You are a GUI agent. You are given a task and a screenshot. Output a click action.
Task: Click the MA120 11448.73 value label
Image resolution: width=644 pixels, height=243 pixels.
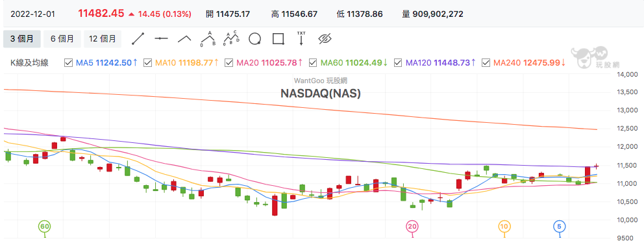[x=441, y=63]
